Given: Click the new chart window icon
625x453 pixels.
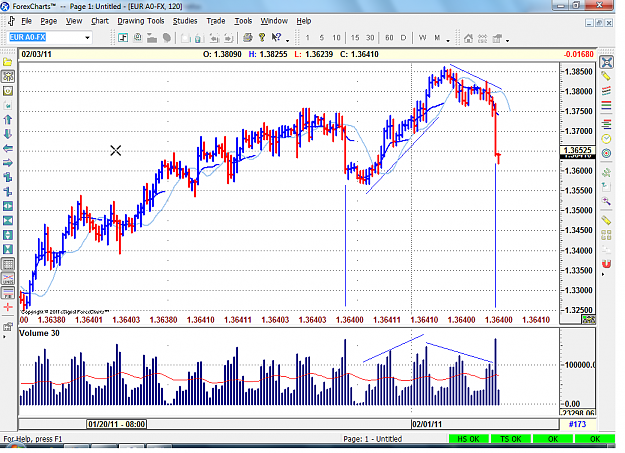Looking at the screenshot, I should pyautogui.click(x=123, y=38).
